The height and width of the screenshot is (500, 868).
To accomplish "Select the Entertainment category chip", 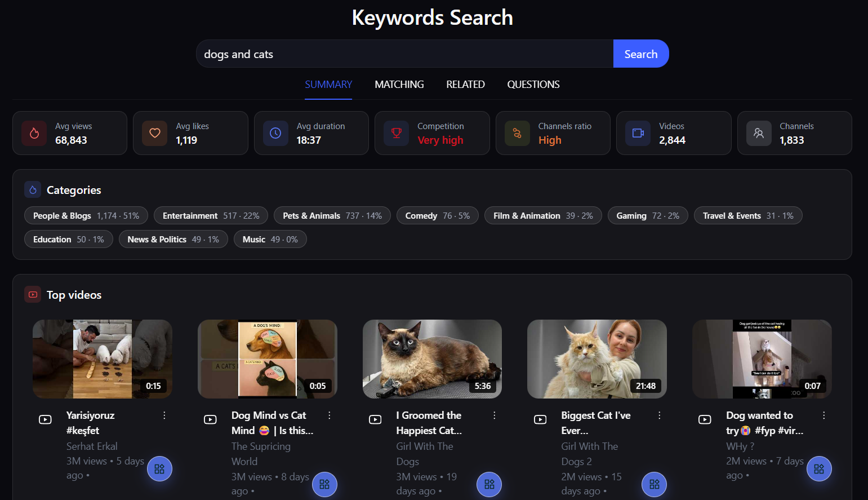I will 211,216.
